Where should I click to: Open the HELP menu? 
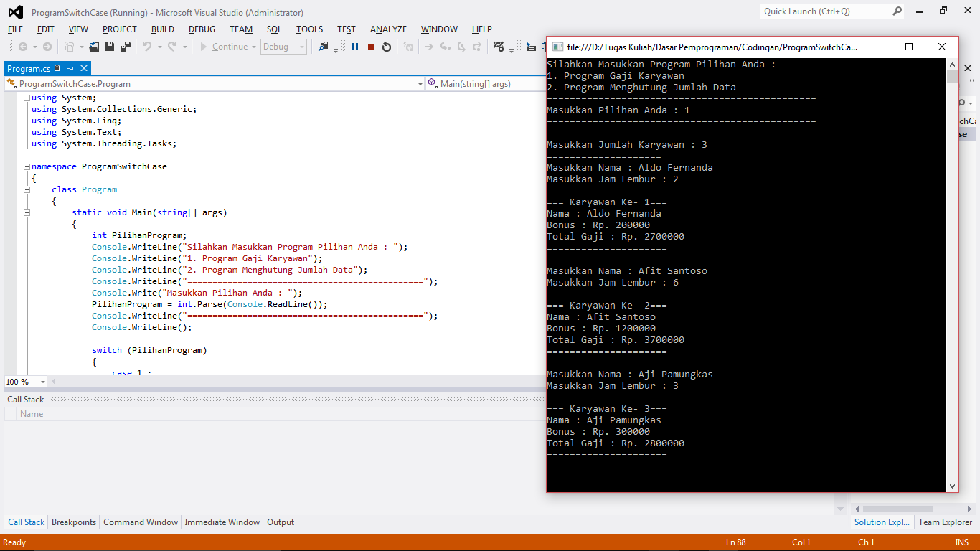point(482,29)
